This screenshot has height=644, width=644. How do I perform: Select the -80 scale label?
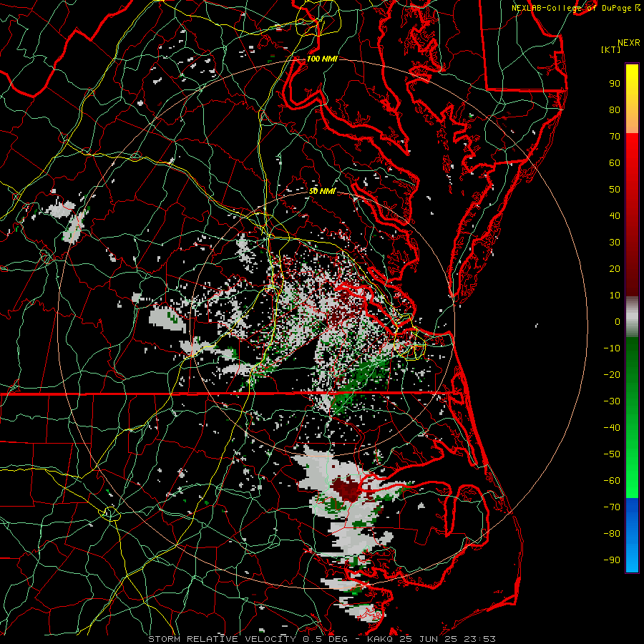tap(612, 534)
